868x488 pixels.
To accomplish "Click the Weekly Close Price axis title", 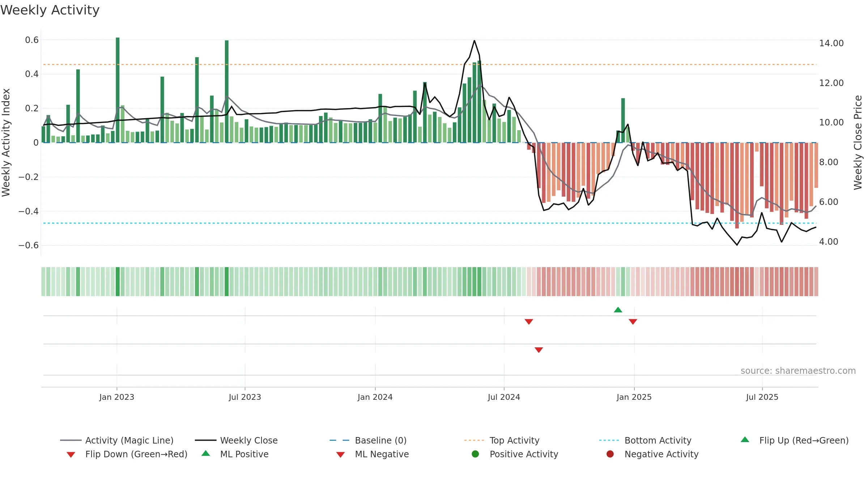I will [858, 142].
